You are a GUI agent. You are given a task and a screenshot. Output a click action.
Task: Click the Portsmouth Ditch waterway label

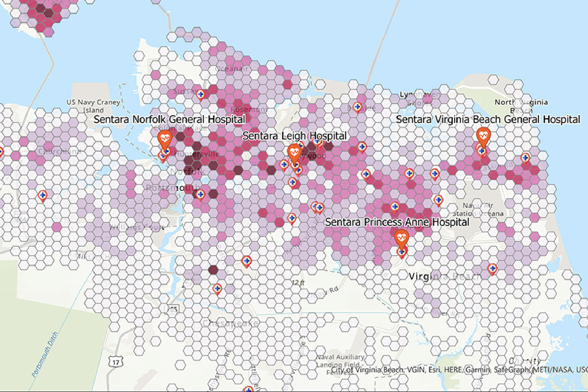pos(45,355)
